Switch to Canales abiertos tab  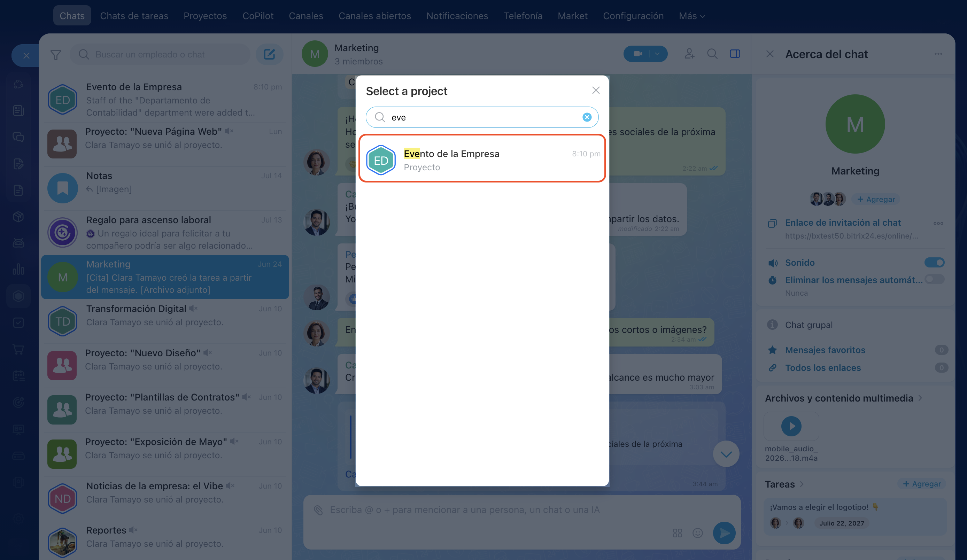click(x=374, y=16)
